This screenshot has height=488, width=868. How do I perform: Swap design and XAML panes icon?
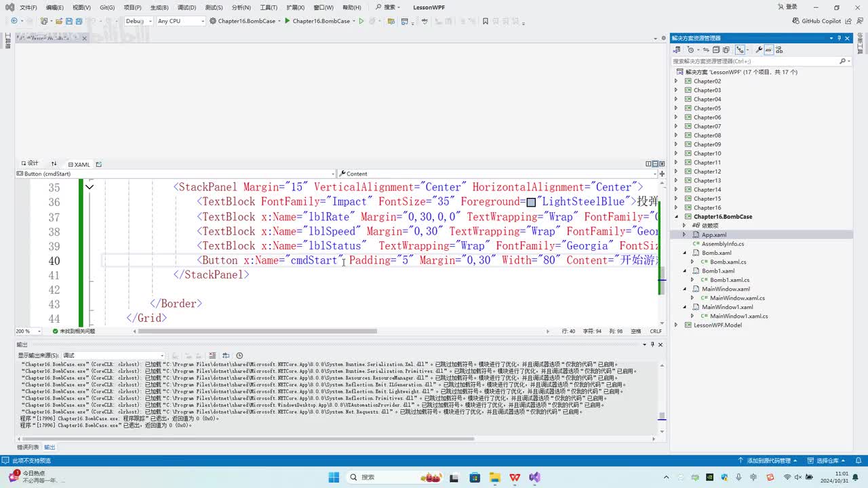[x=54, y=164]
